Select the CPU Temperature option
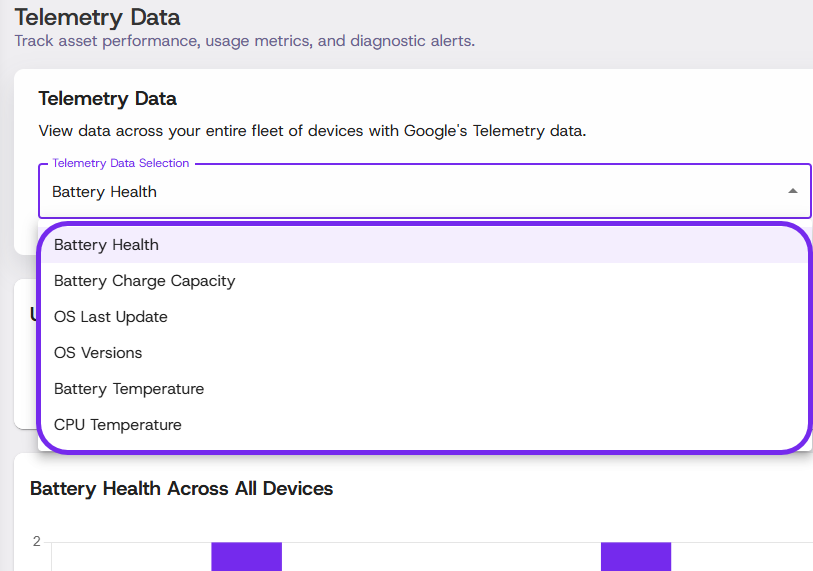This screenshot has height=571, width=813. coord(117,425)
